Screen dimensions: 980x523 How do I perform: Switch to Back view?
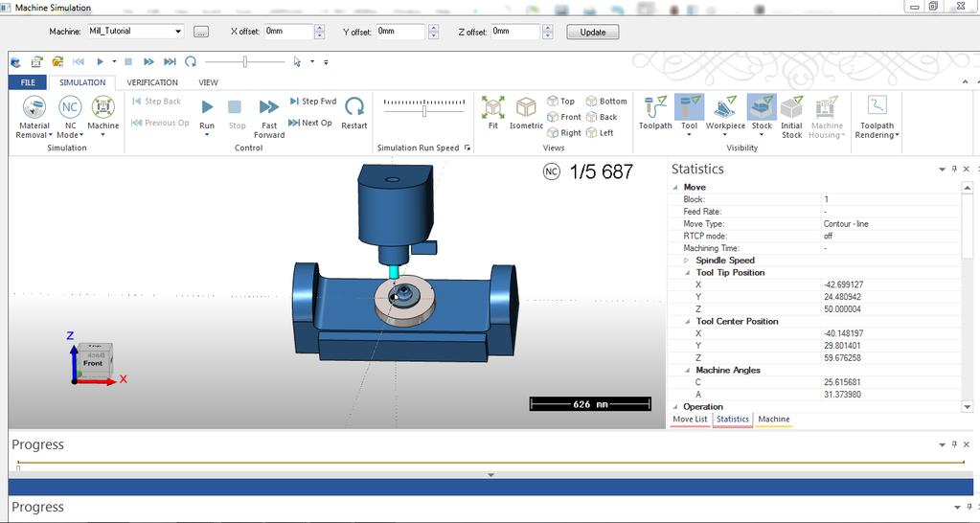click(x=602, y=117)
